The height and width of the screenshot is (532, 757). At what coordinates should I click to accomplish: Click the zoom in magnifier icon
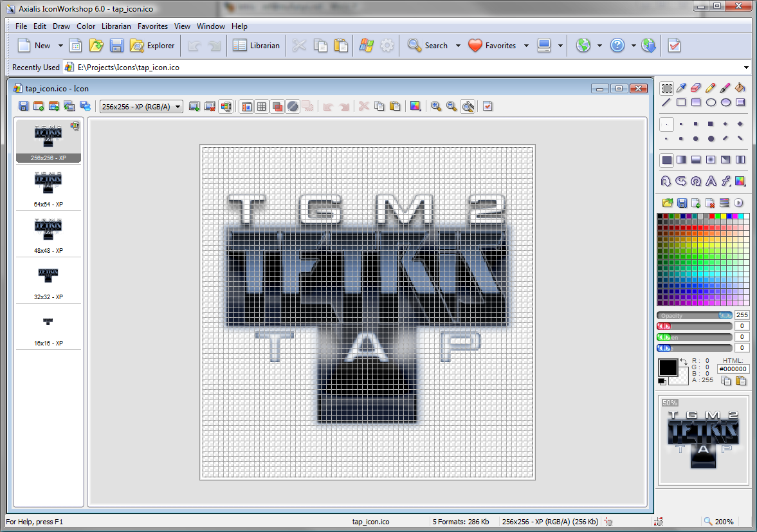(x=436, y=106)
